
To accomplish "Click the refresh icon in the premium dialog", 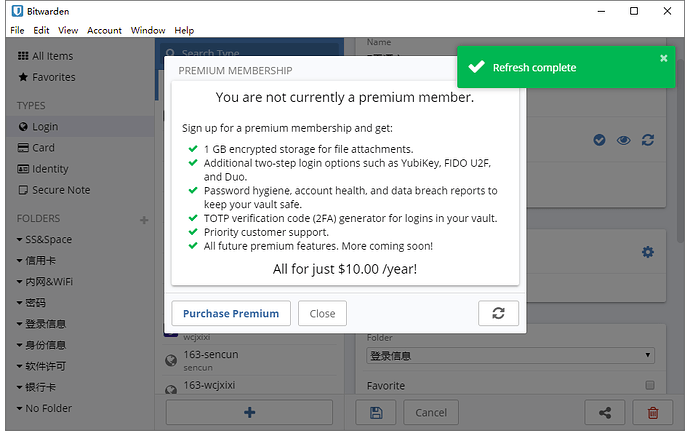I will 498,313.
